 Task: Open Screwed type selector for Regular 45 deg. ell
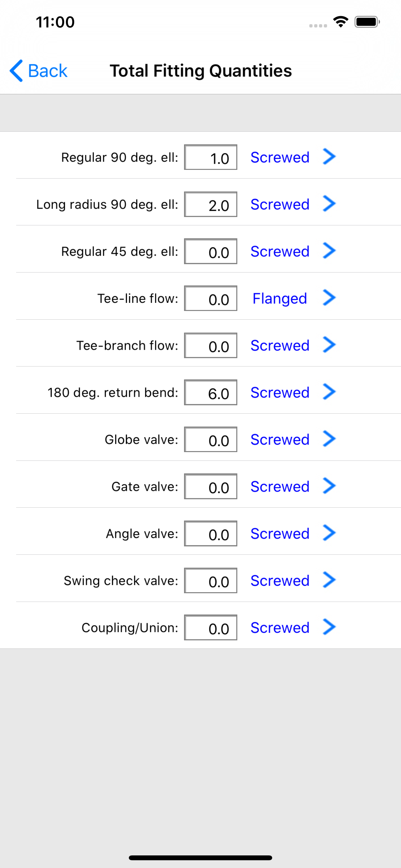coord(280,251)
